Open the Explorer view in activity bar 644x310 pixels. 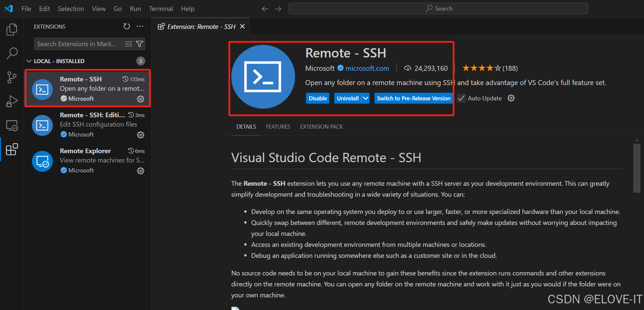coord(12,30)
